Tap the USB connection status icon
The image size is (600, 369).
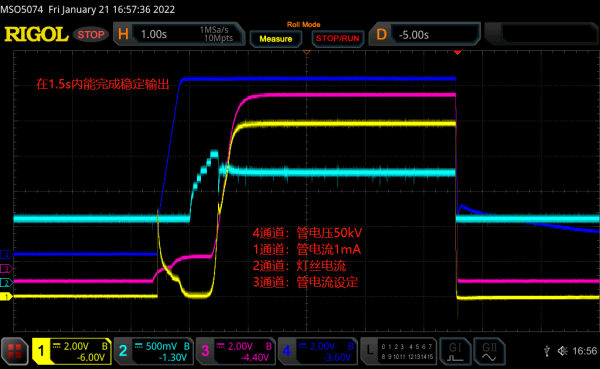coord(547,351)
